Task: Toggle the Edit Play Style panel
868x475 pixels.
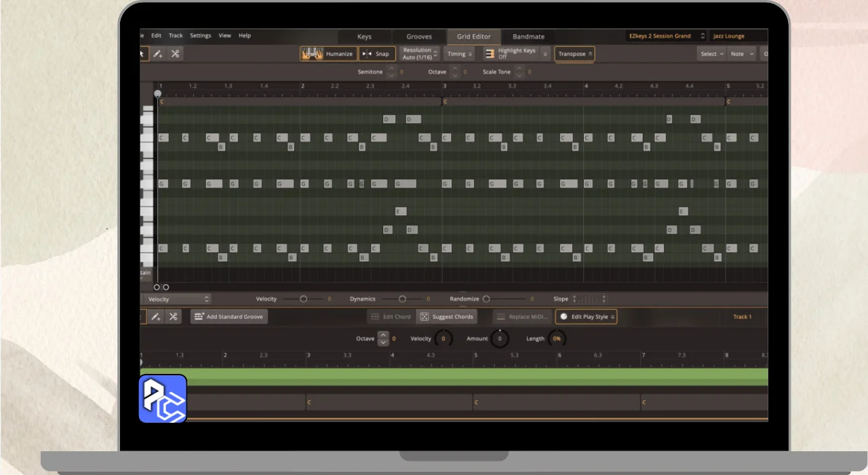Action: click(586, 317)
